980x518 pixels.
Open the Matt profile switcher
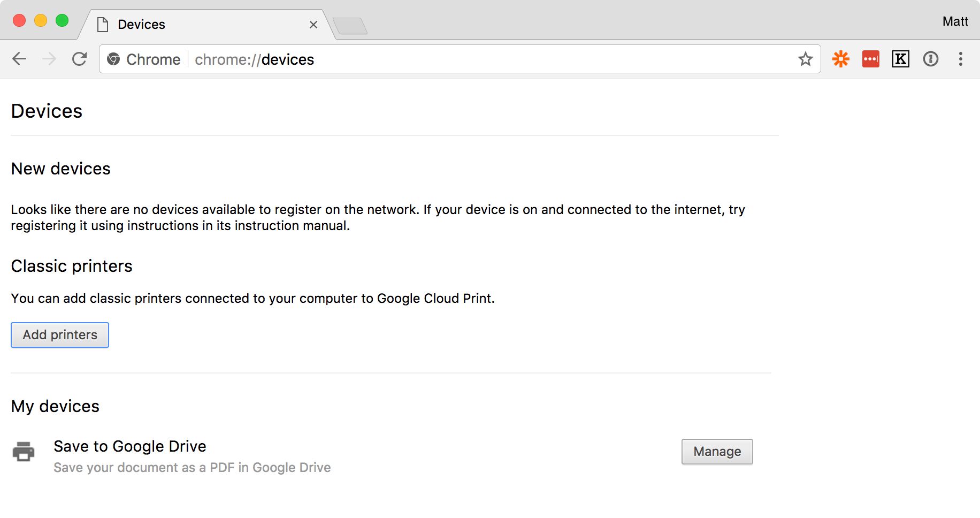pyautogui.click(x=955, y=21)
